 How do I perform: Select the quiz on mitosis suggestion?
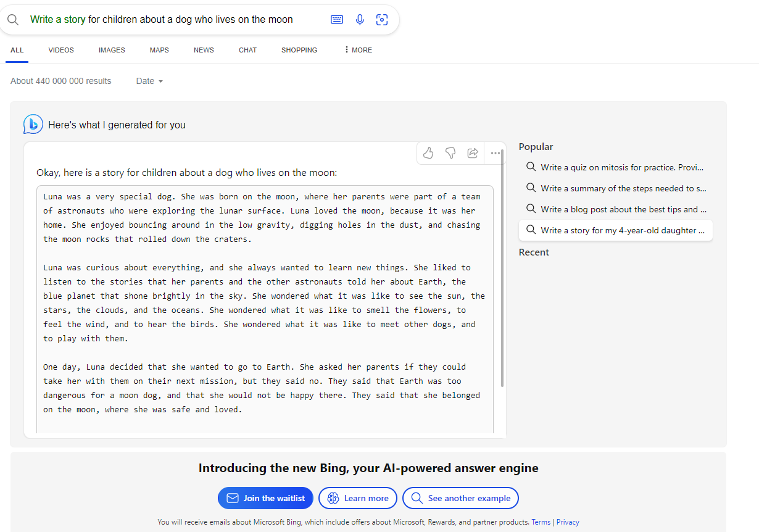pos(615,167)
